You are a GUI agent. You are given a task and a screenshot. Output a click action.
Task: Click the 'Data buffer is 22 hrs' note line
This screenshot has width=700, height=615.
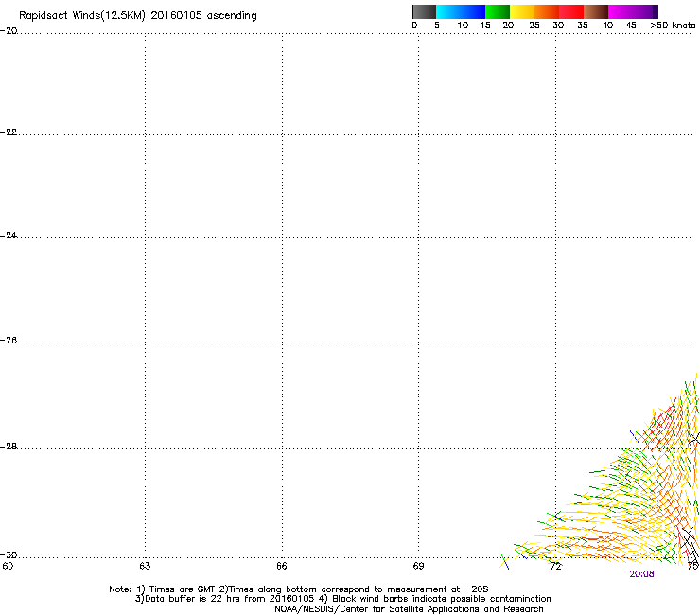click(x=342, y=599)
